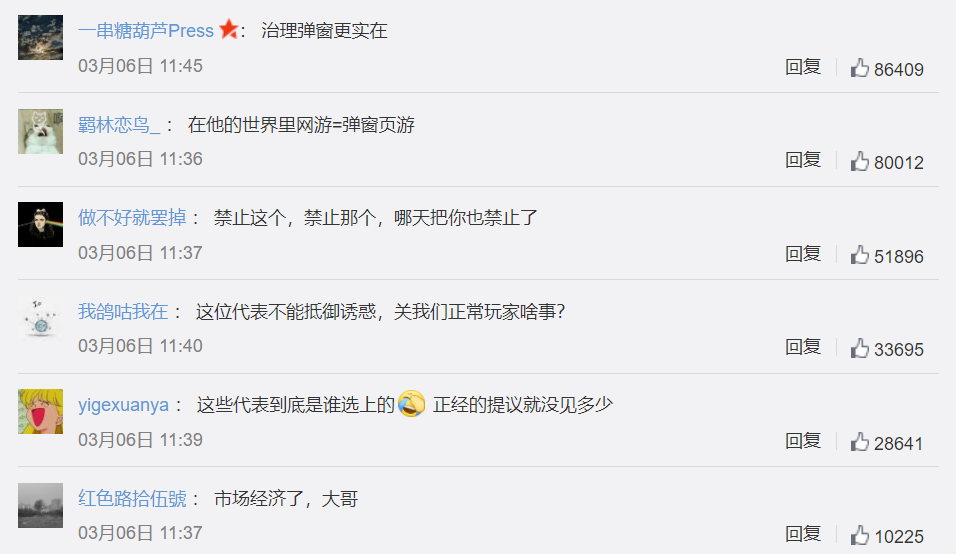
Task: Give thumbs-up to 我鸽咕我在's comment
Action: pyautogui.click(x=860, y=348)
